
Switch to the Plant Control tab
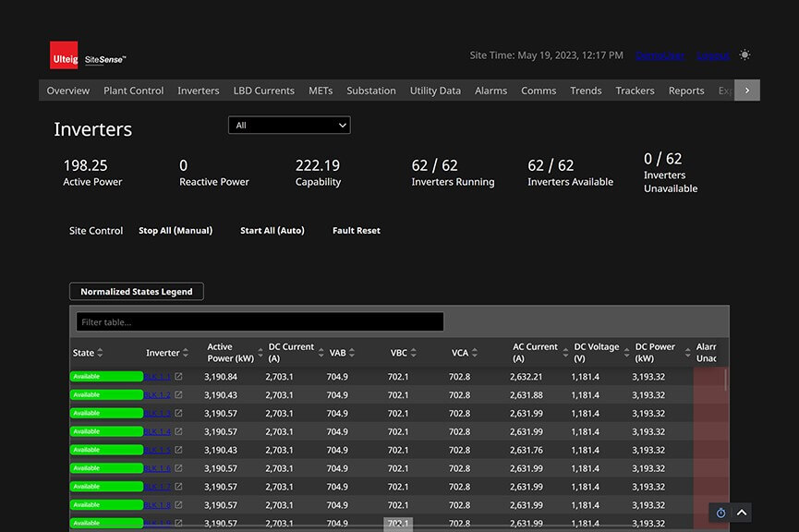point(134,91)
